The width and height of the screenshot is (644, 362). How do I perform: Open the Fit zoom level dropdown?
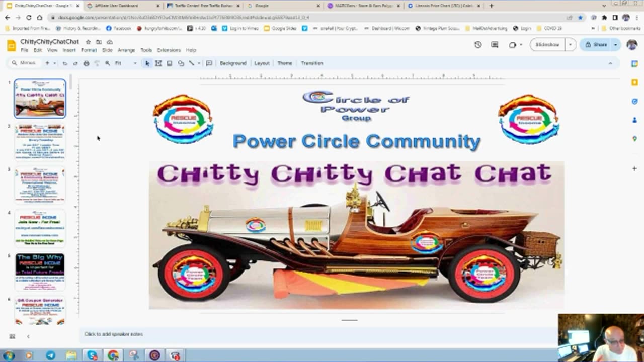[x=125, y=63]
